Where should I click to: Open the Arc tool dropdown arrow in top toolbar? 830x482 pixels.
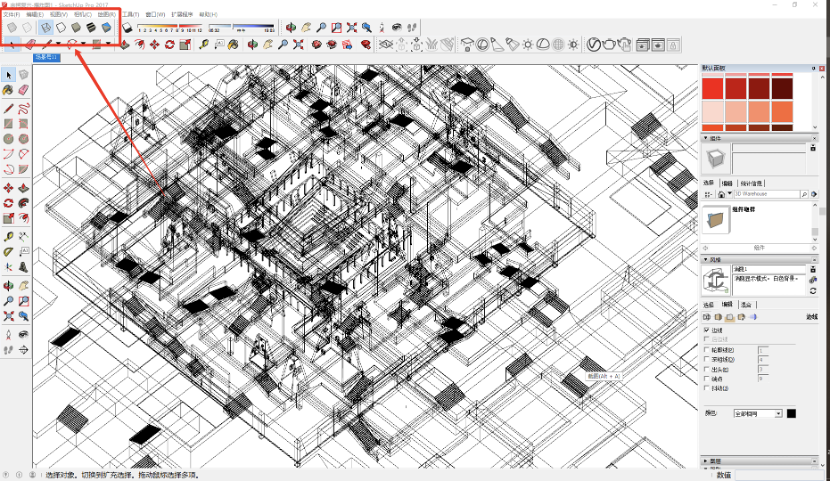pos(84,44)
